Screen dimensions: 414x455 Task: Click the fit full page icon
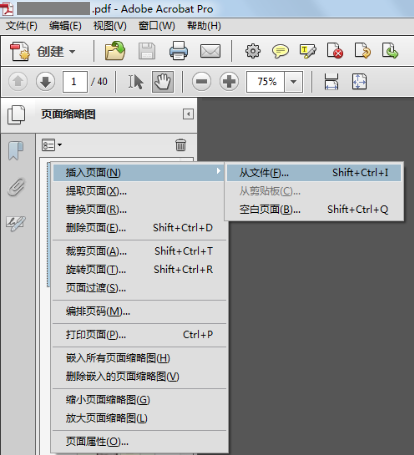[359, 81]
